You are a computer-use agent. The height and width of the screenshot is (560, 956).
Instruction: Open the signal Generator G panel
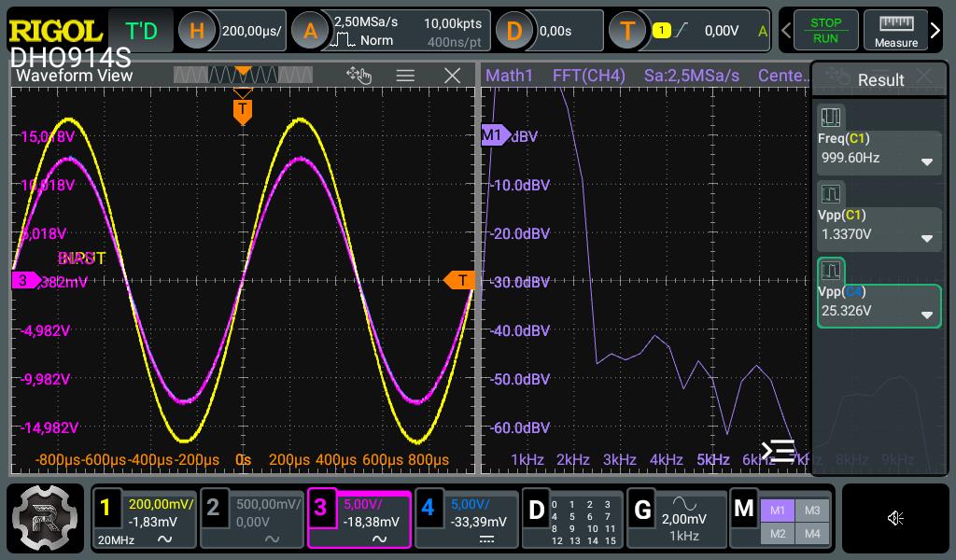click(642, 510)
